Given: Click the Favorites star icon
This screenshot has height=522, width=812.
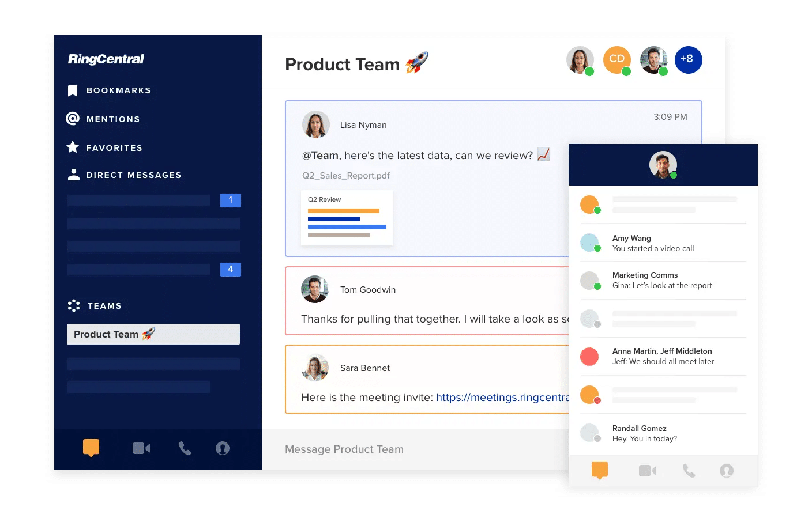Looking at the screenshot, I should tap(73, 147).
